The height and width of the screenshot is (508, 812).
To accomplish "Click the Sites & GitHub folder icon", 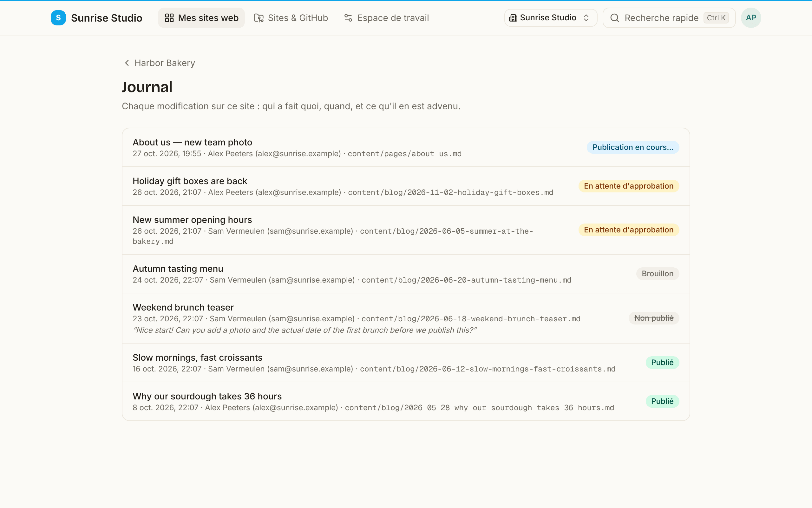I will pyautogui.click(x=259, y=18).
